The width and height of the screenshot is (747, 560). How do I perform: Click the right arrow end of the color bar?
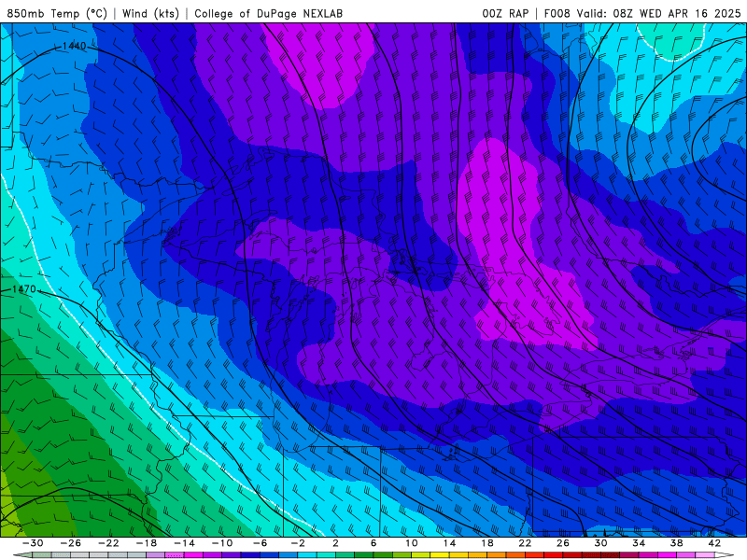click(x=725, y=555)
